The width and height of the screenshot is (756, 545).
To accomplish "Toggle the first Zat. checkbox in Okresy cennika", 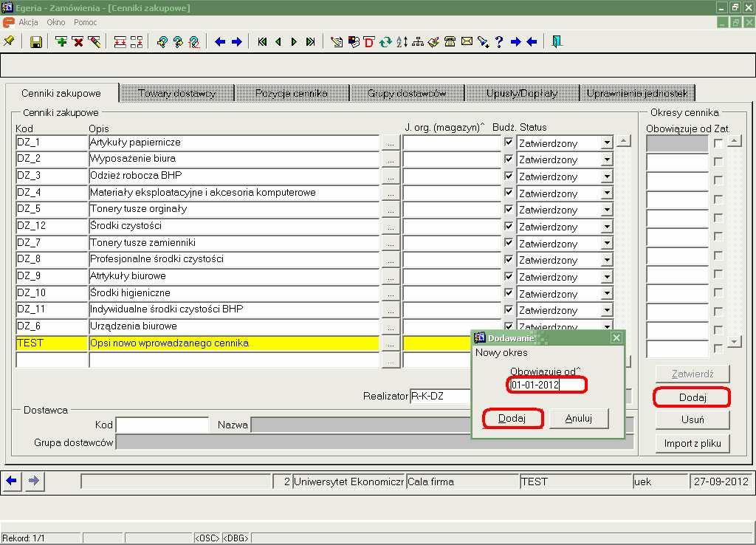I will (x=718, y=143).
